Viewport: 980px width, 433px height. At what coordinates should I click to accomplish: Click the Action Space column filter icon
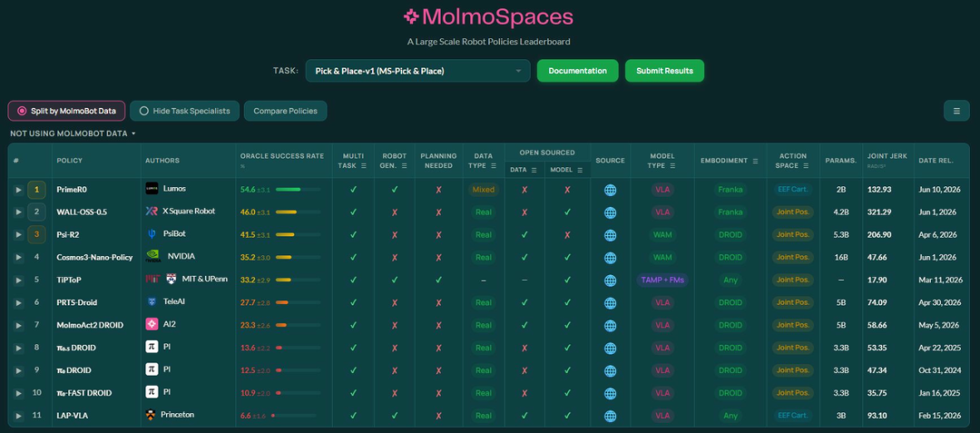coord(805,165)
